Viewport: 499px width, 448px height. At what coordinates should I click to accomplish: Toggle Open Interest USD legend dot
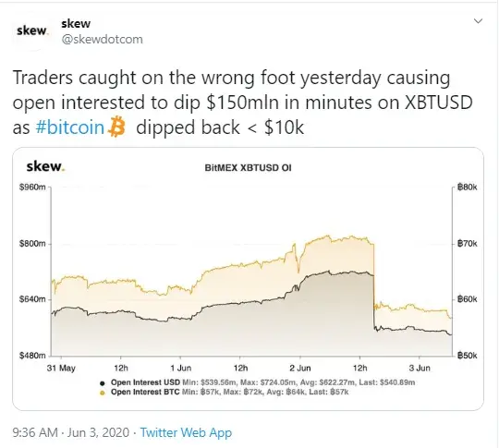coord(103,383)
